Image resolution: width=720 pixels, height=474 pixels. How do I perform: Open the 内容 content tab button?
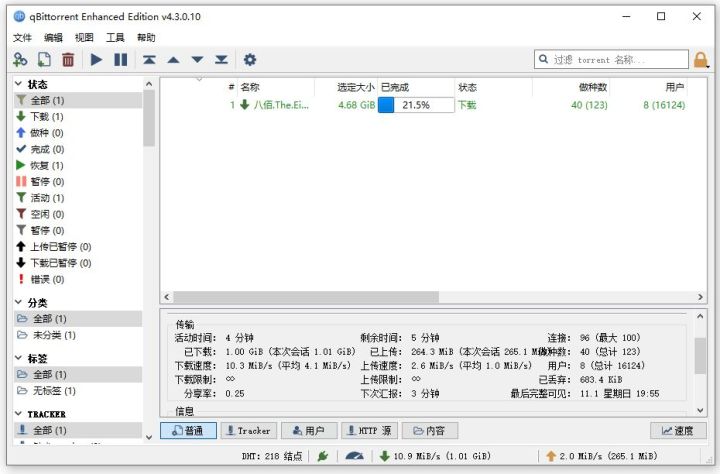pyautogui.click(x=430, y=431)
